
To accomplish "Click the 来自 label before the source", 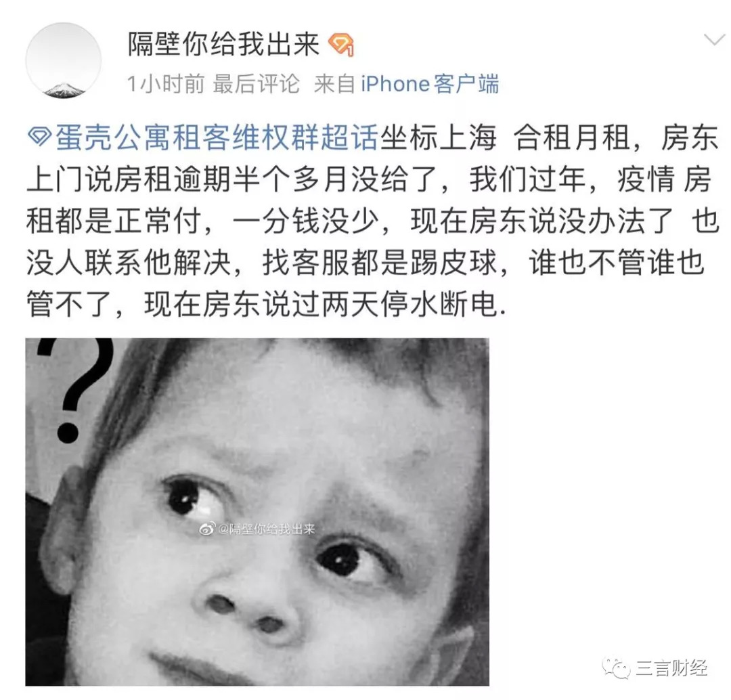I will [x=335, y=85].
